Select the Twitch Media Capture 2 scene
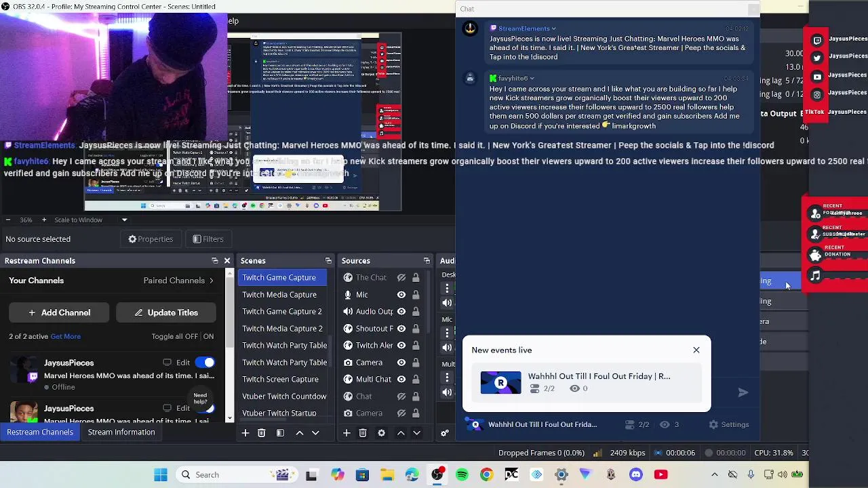868x488 pixels. pyautogui.click(x=282, y=329)
